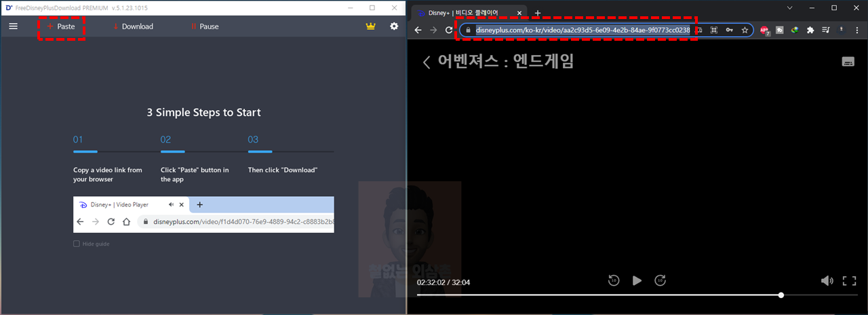Open Chrome three-dot menu
The width and height of the screenshot is (868, 315).
pos(856,30)
